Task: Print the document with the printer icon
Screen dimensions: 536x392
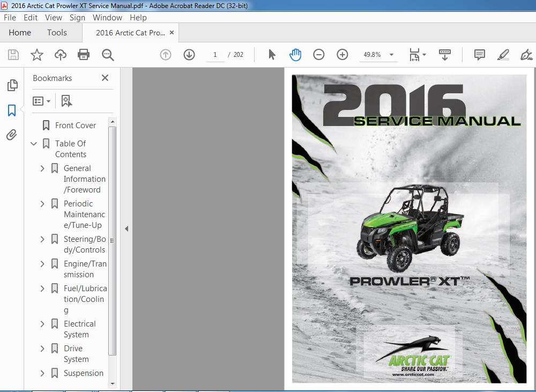Action: pos(84,55)
